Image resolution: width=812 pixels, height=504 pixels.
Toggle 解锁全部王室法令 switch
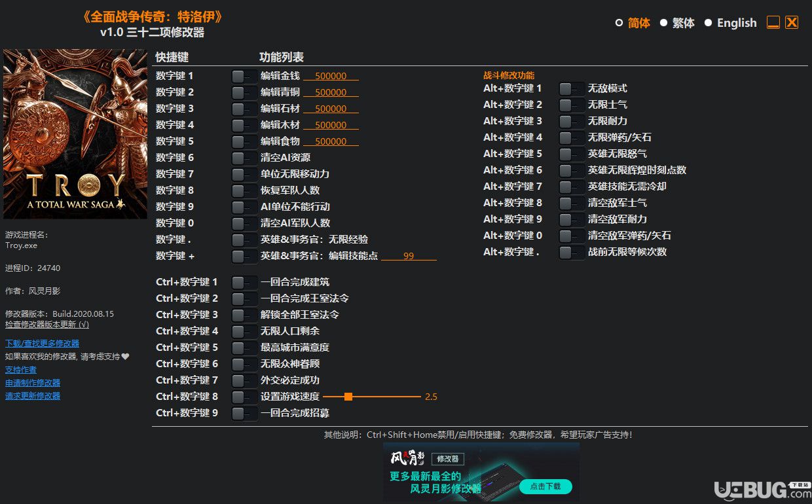[x=244, y=315]
